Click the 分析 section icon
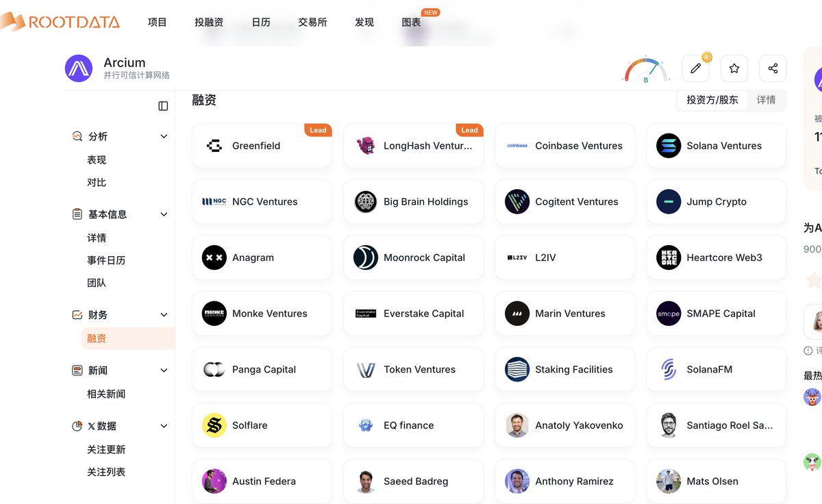Image resolution: width=822 pixels, height=504 pixels. (77, 136)
